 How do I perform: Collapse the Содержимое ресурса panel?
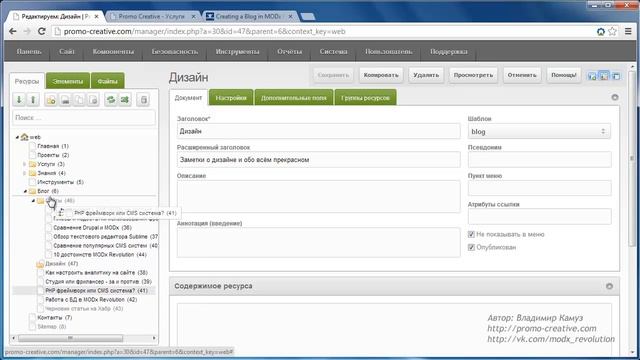609,286
